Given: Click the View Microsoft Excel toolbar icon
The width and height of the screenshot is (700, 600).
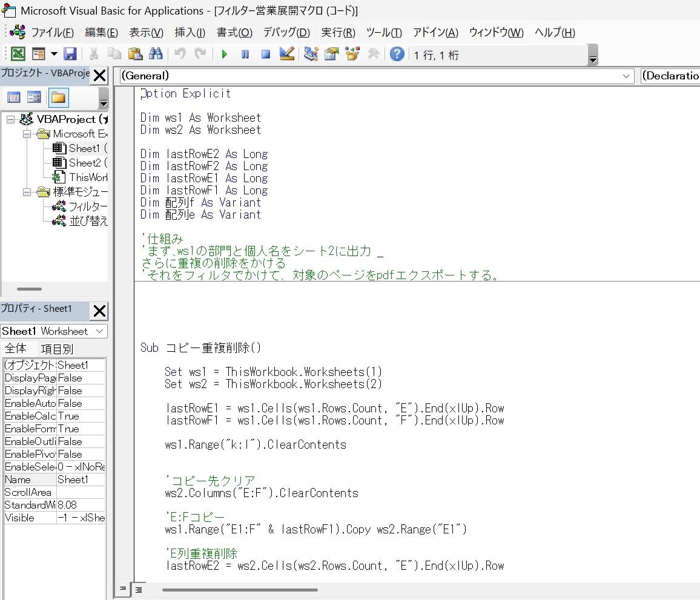Looking at the screenshot, I should [x=18, y=54].
